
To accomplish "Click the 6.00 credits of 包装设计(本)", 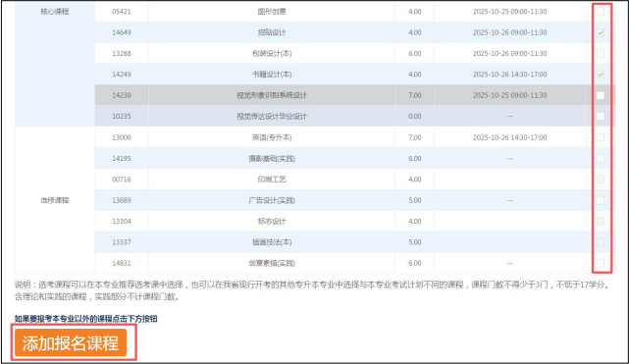I will tap(415, 53).
